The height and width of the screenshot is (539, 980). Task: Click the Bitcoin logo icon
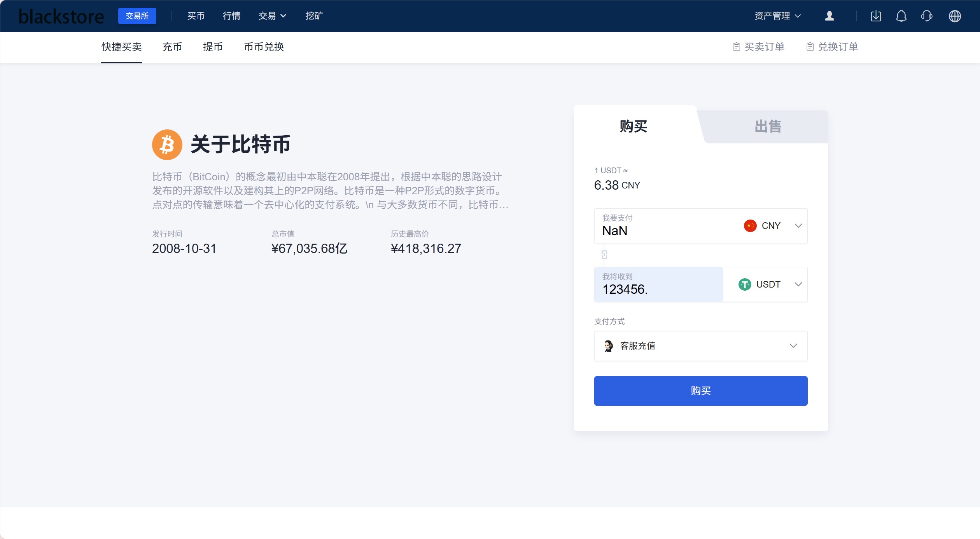point(167,145)
